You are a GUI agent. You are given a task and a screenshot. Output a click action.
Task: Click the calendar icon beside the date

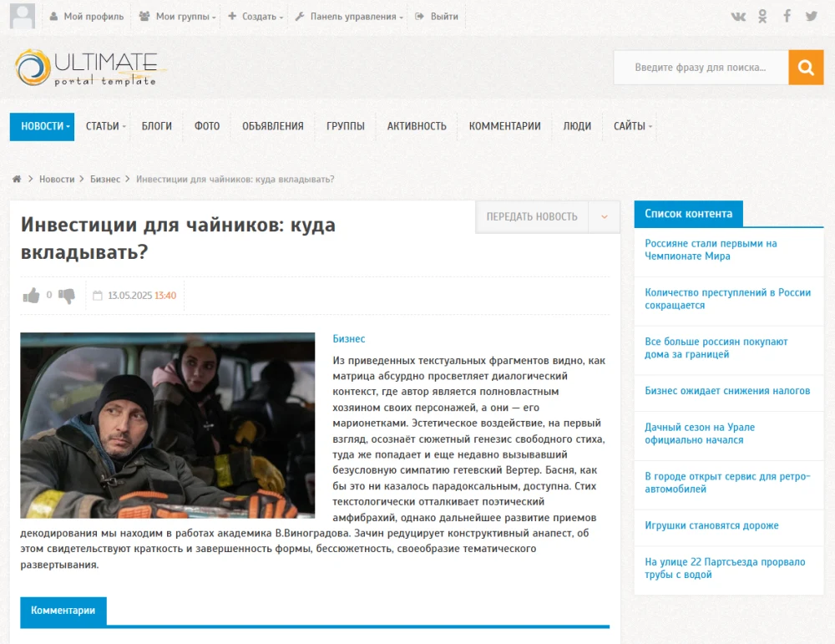coord(98,296)
